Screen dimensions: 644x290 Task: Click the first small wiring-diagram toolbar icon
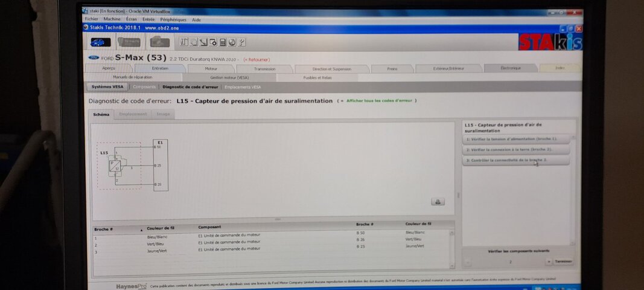click(183, 42)
